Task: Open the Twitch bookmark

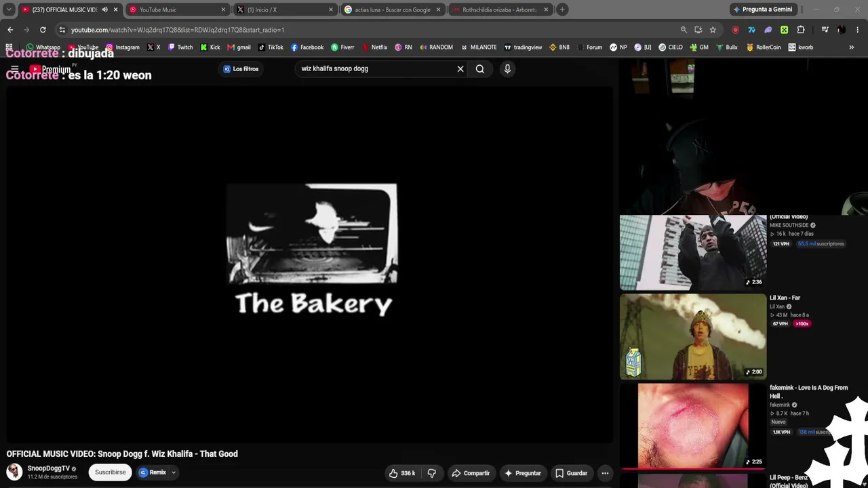Action: (x=180, y=47)
